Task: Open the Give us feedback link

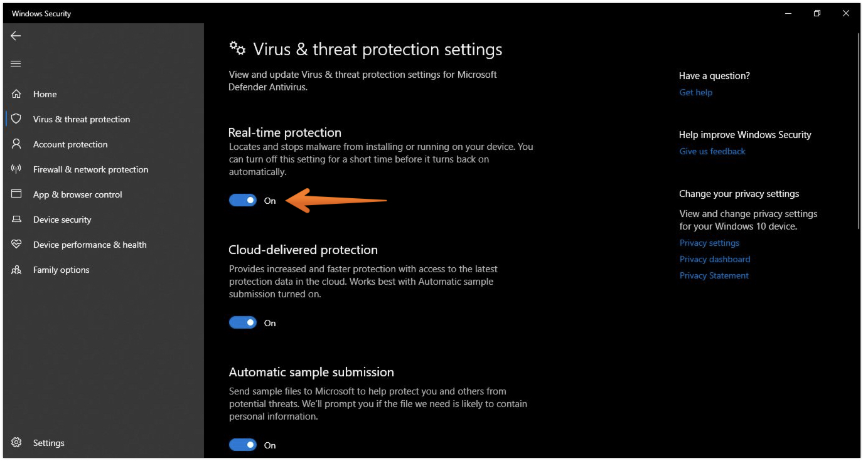Action: (712, 151)
